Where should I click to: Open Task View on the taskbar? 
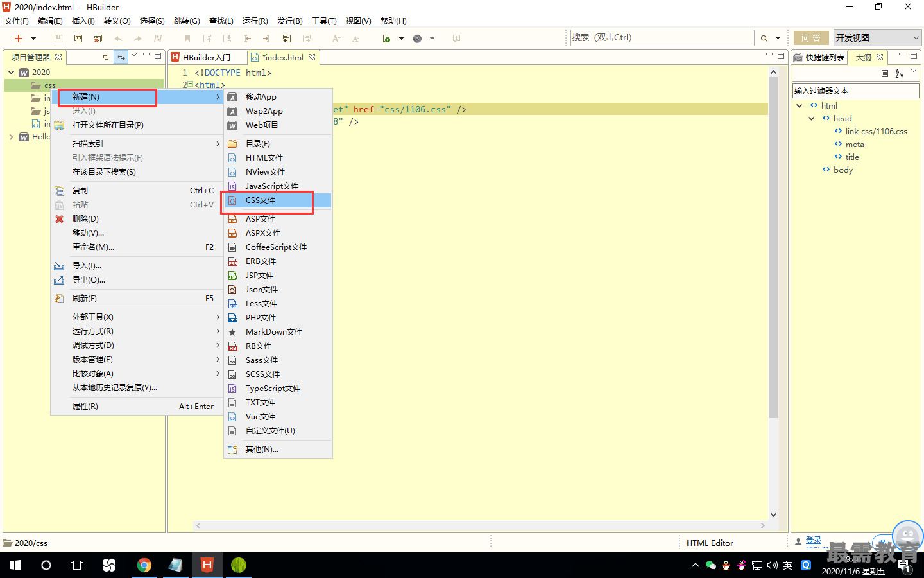tap(77, 565)
